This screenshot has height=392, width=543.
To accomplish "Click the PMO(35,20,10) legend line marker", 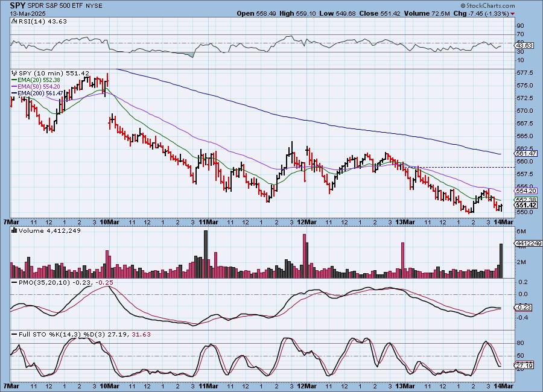I will coord(14,283).
